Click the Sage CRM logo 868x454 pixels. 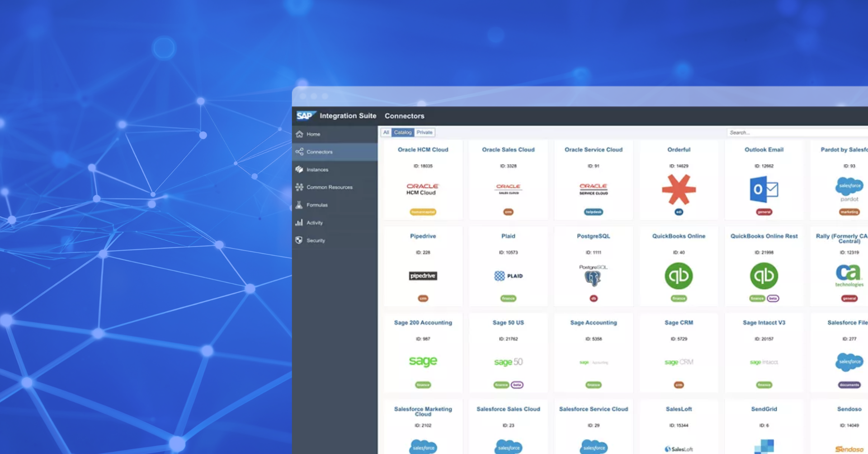(x=679, y=362)
